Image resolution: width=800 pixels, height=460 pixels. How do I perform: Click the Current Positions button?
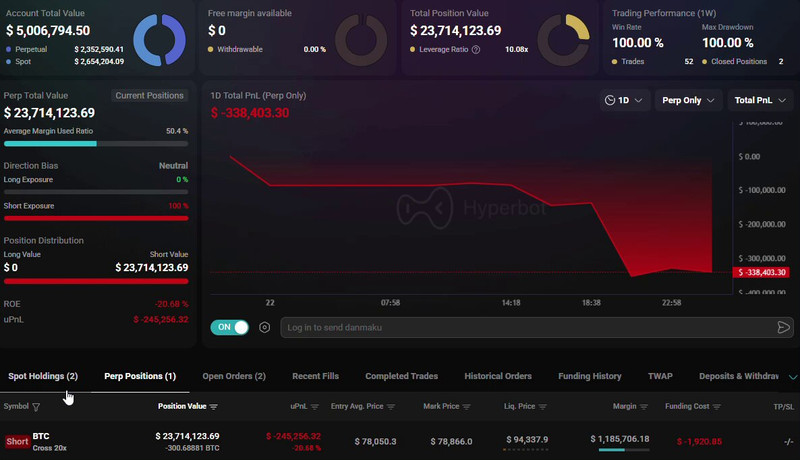pos(150,96)
